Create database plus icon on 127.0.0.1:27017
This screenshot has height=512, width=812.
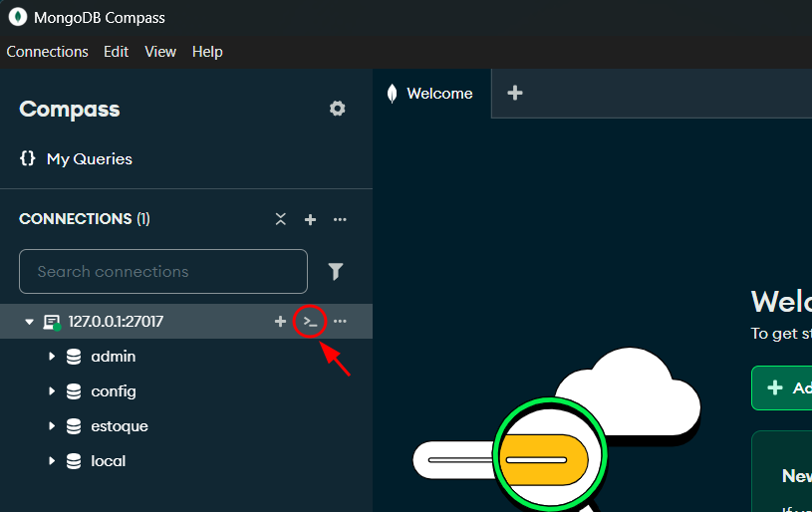(280, 322)
